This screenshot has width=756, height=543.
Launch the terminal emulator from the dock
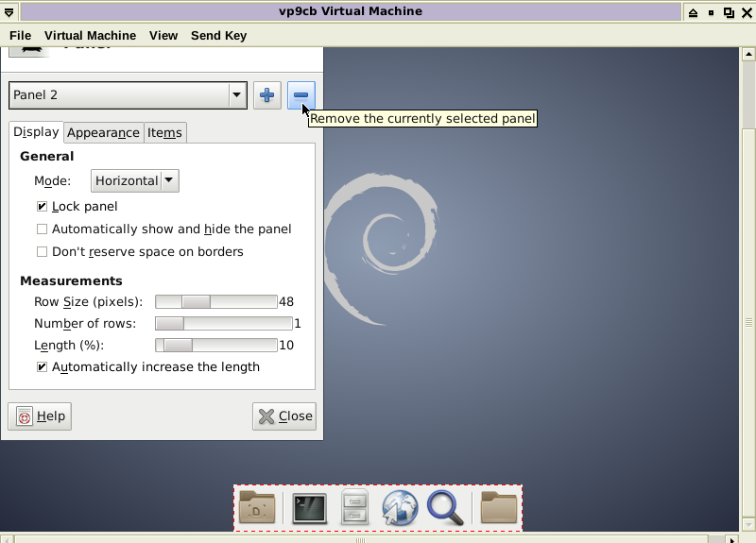pyautogui.click(x=309, y=508)
